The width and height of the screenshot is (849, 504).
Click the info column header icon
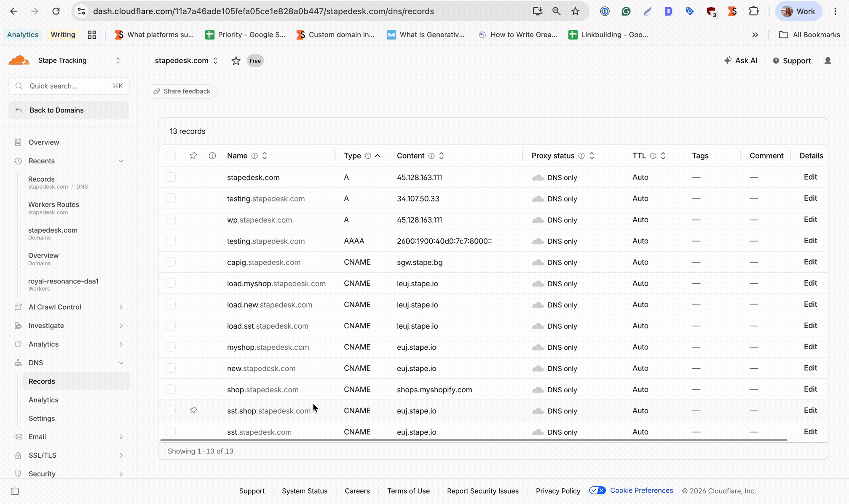point(212,155)
